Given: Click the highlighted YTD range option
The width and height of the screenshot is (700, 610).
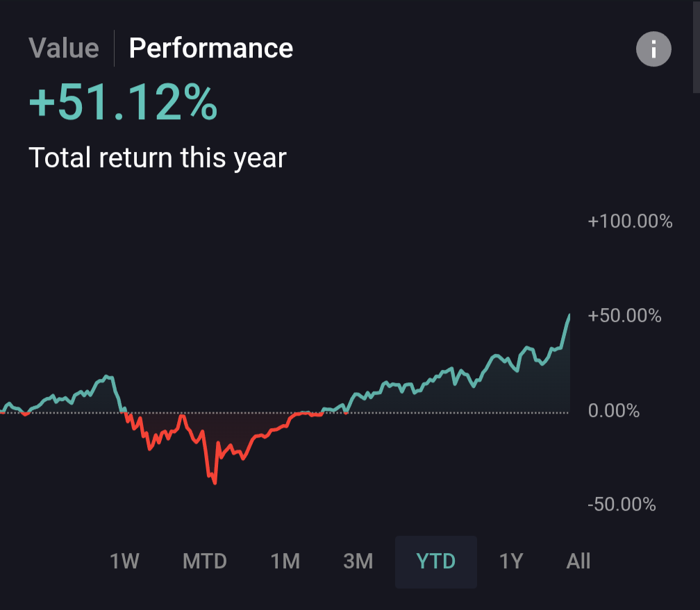Looking at the screenshot, I should coord(436,561).
